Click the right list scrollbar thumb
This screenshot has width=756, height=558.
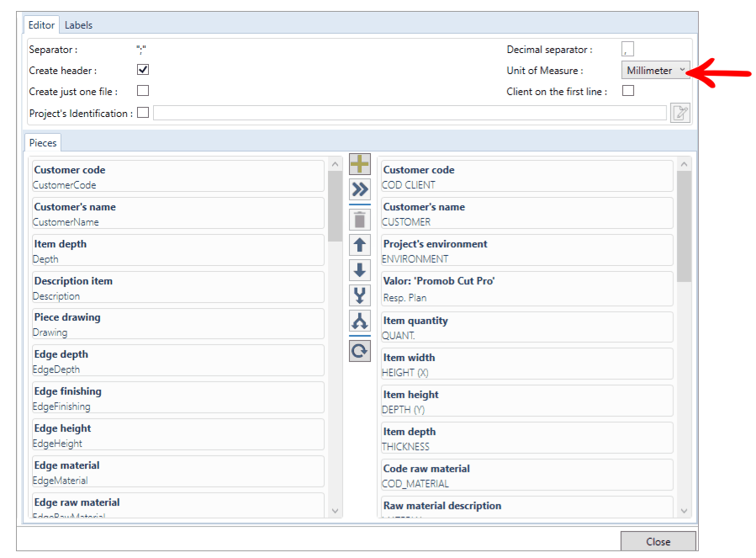coord(685,226)
